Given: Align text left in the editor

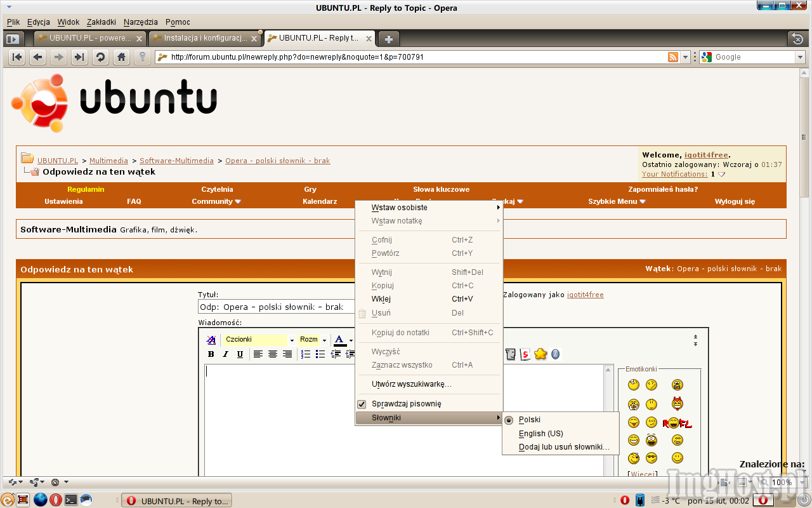Looking at the screenshot, I should [258, 354].
